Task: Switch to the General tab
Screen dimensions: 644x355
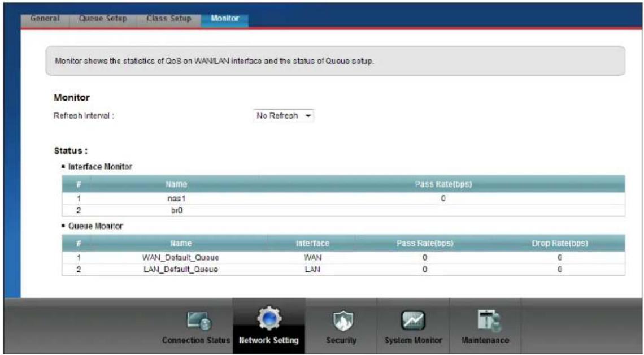Action: click(45, 19)
